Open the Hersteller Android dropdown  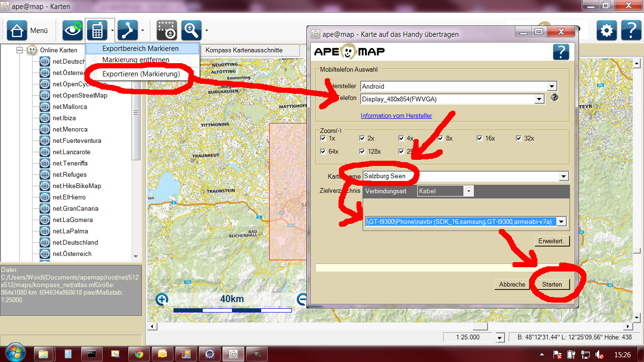point(552,86)
